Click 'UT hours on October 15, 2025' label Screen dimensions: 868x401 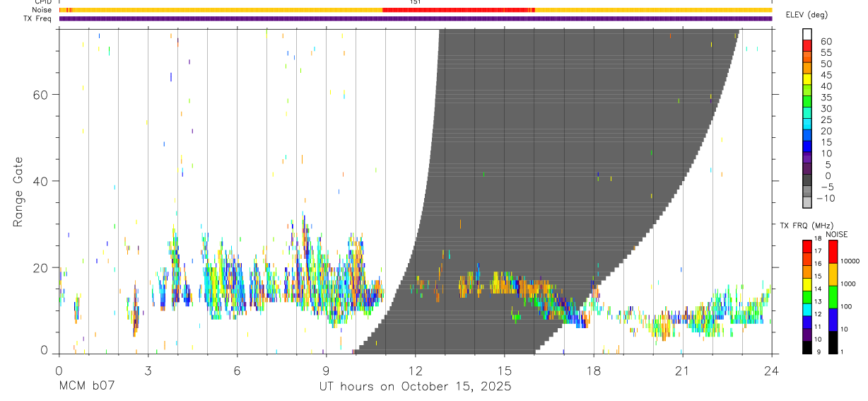coord(415,387)
